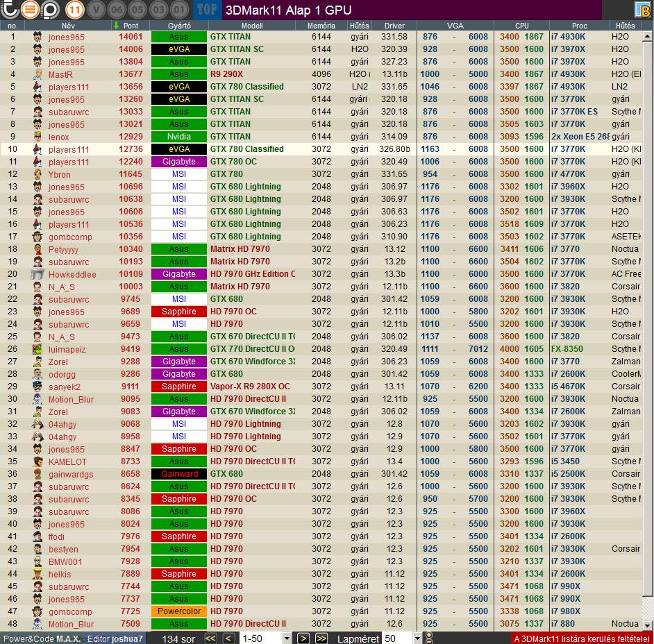The width and height of the screenshot is (654, 644).
Task: Click the Gainward manufacturer cell in row 36
Action: point(179,474)
